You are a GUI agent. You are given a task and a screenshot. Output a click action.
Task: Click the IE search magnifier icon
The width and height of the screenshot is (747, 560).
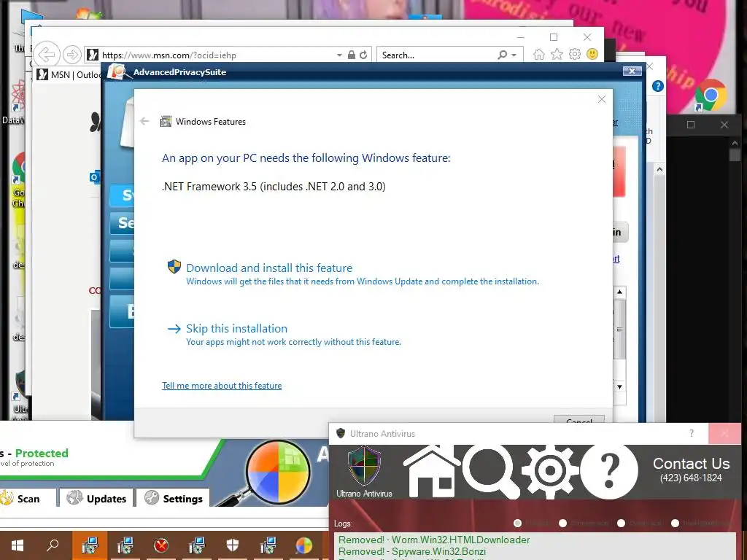point(502,55)
